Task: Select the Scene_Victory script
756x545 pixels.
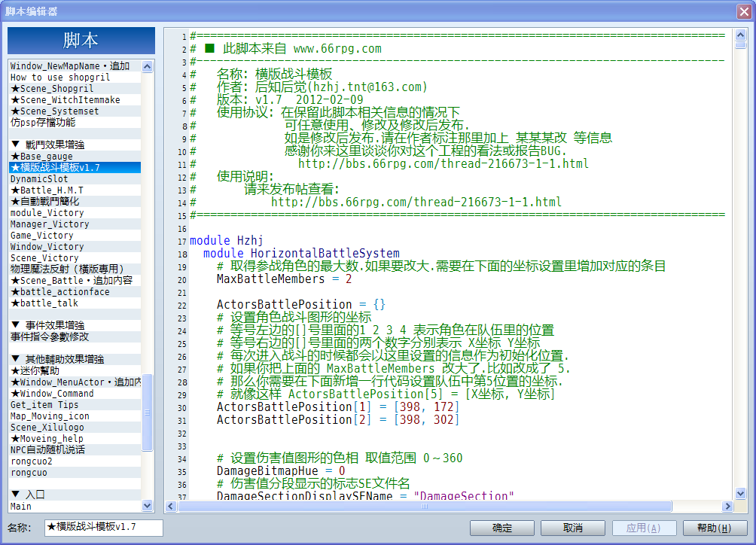Action: 75,258
